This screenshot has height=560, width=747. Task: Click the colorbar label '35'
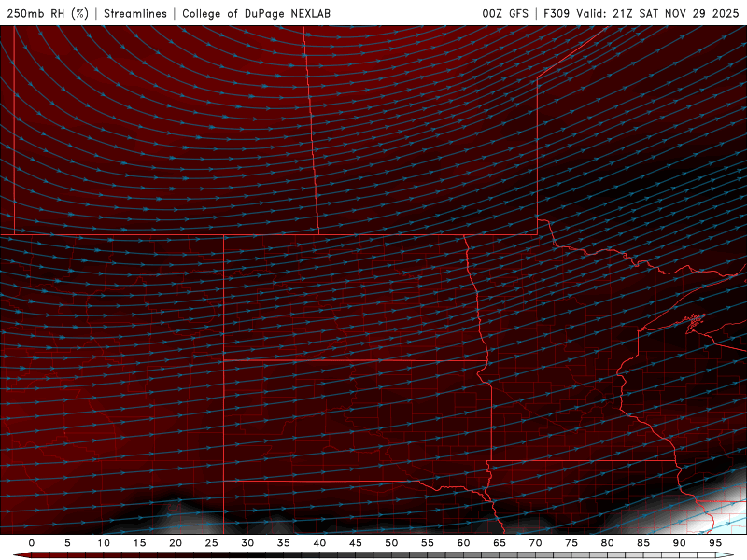pos(283,543)
